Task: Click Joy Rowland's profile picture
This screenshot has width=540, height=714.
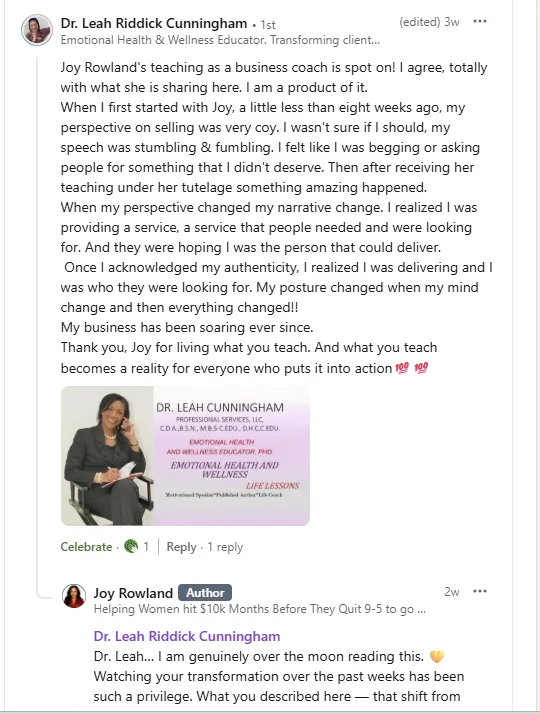Action: pos(74,596)
